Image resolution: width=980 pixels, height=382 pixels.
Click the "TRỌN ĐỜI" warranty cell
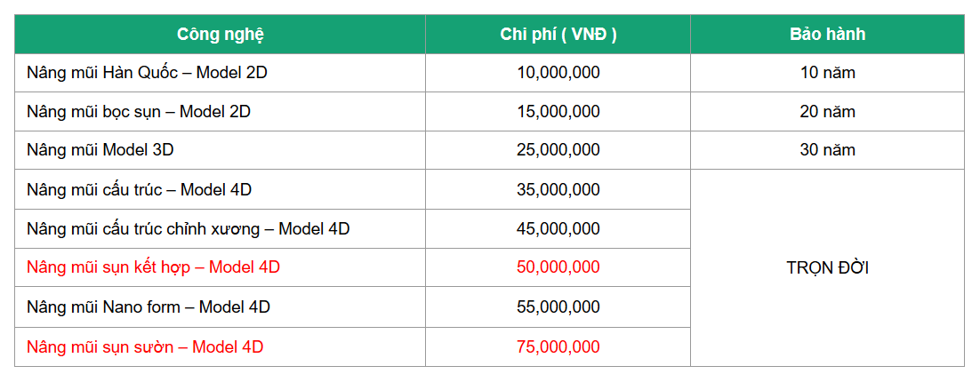pyautogui.click(x=827, y=267)
